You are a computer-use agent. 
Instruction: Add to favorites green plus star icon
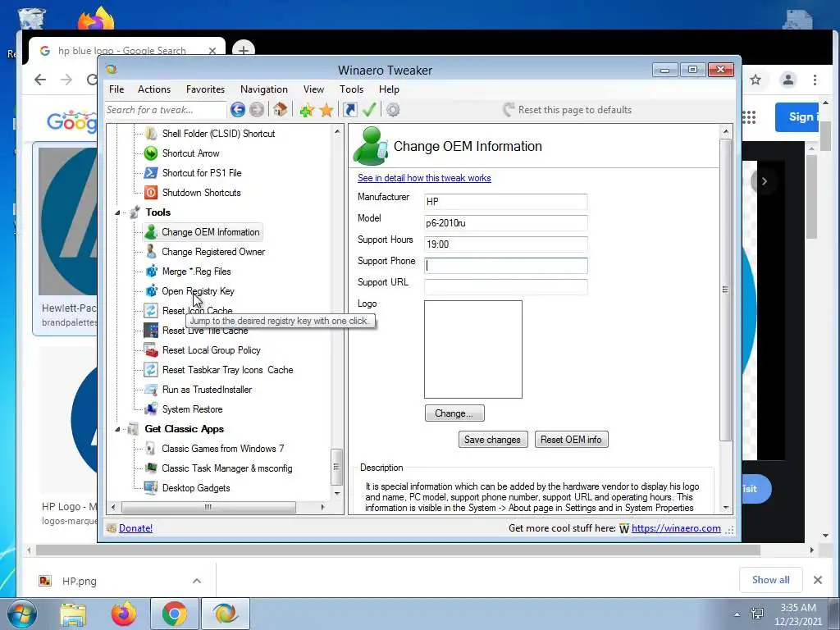307,110
